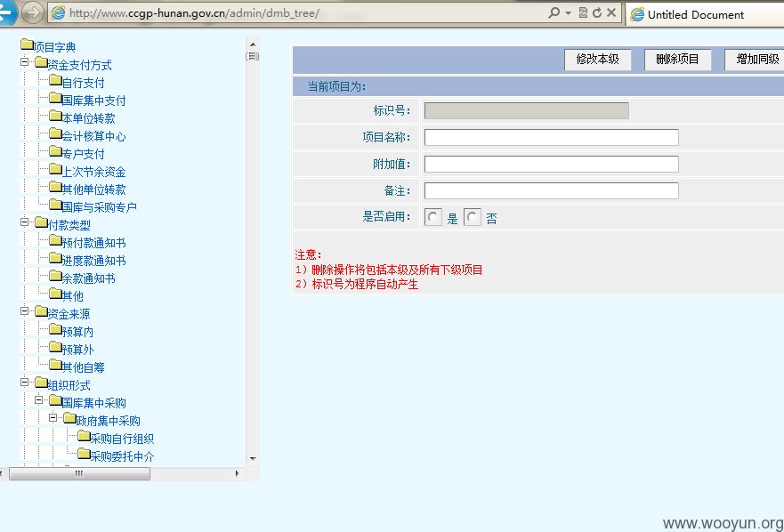Collapse the 政府集中采购 tree node
This screenshot has width=784, height=532.
[53, 418]
